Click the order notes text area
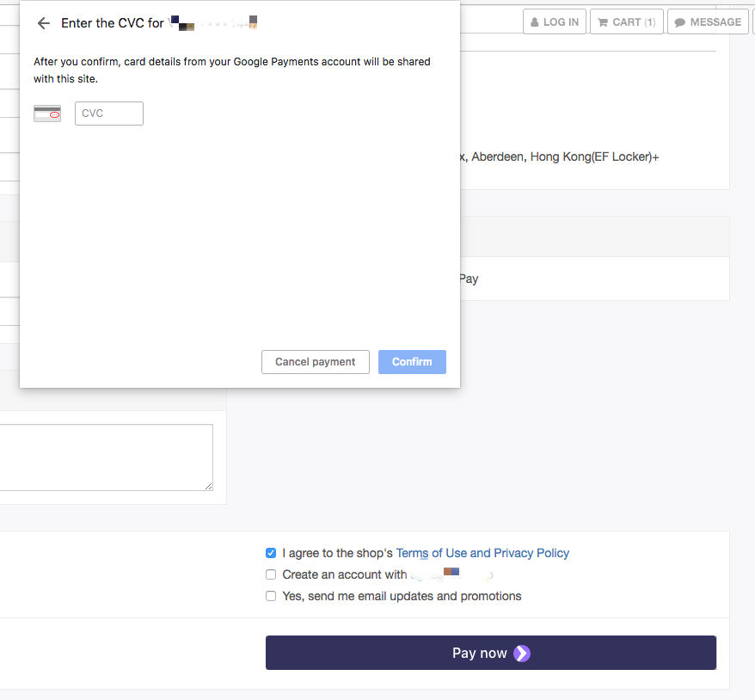755x700 pixels. click(x=106, y=457)
